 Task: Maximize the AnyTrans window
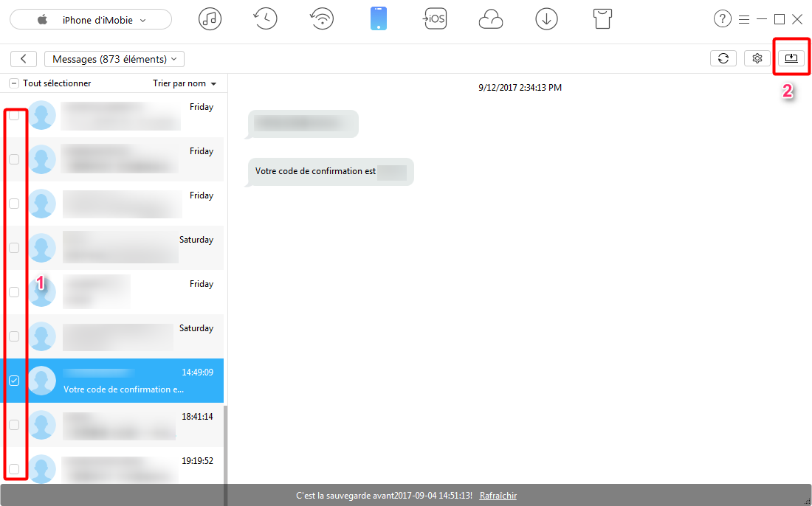point(779,19)
